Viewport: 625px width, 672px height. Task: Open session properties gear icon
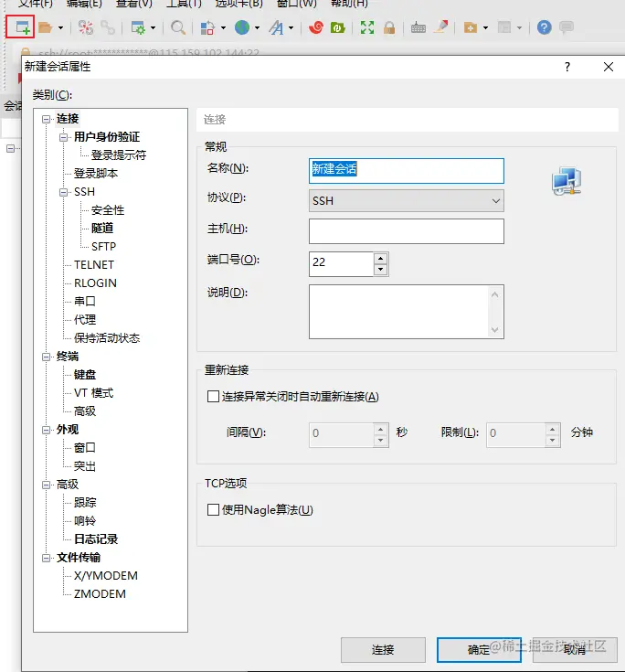click(x=138, y=27)
